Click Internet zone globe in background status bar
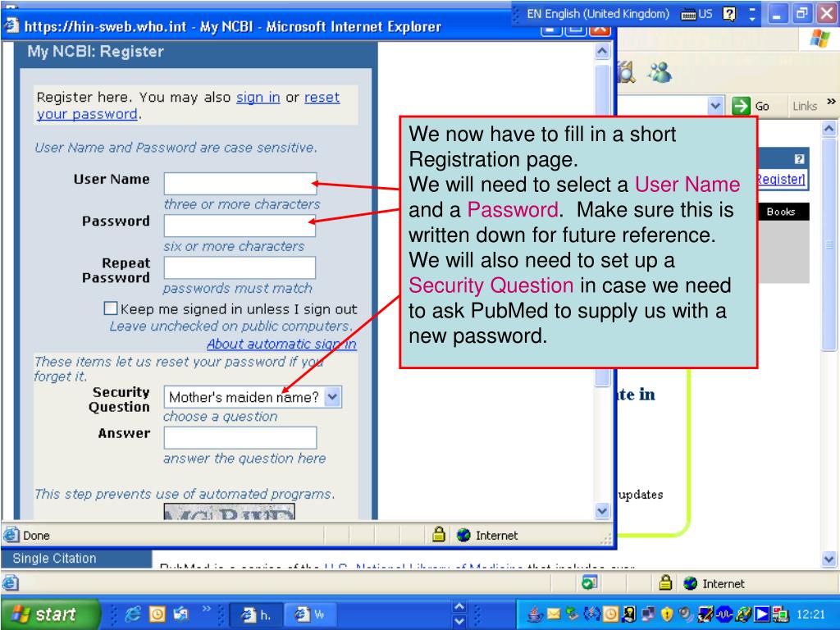Viewport: 840px width, 630px height. click(691, 583)
